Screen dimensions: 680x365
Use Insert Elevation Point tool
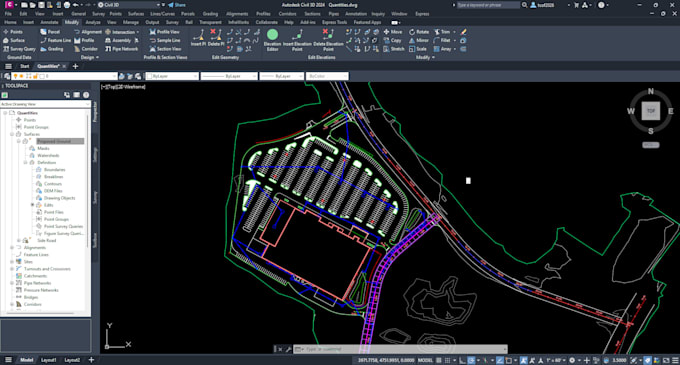(297, 40)
